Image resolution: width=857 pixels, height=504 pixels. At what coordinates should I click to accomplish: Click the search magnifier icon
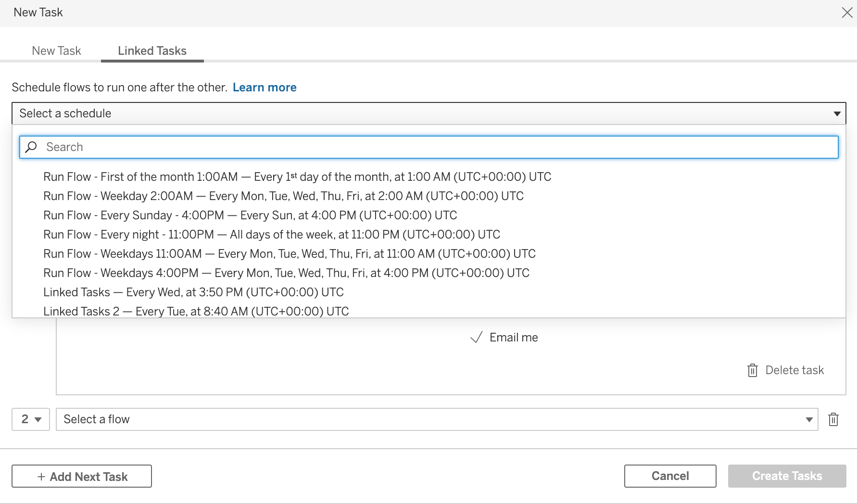coord(31,147)
